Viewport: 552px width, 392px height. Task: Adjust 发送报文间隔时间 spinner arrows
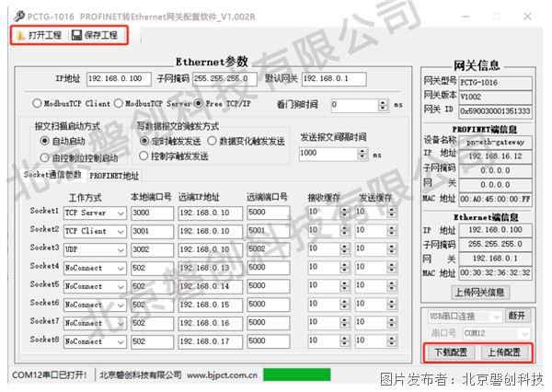[362, 154]
